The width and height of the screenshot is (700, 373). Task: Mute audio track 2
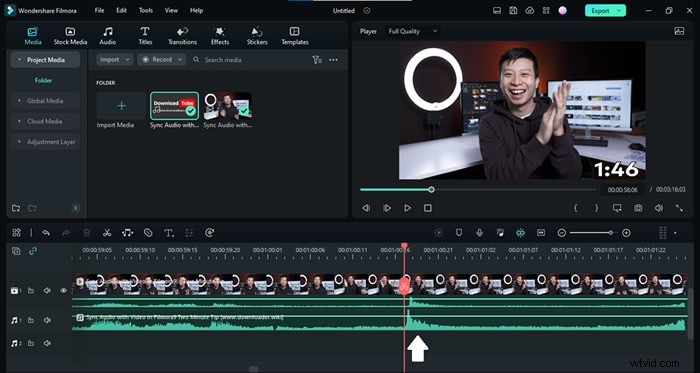tap(47, 343)
